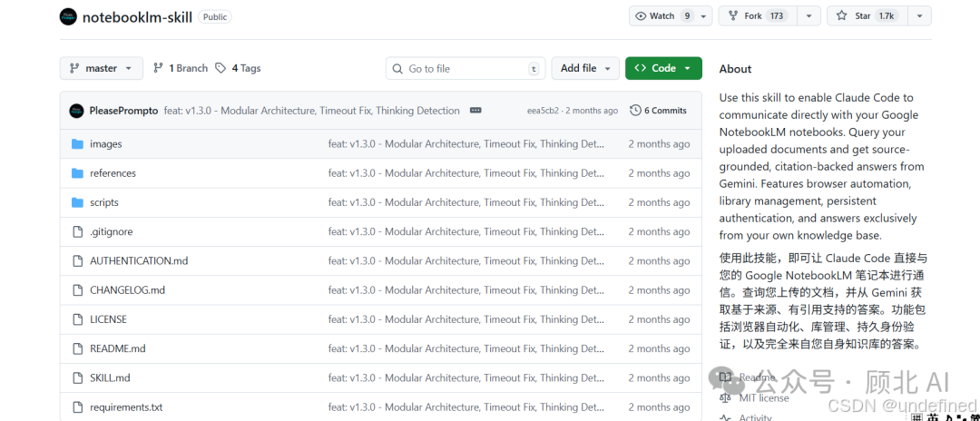Expand the Watch notifications dropdown arrow

tap(704, 16)
